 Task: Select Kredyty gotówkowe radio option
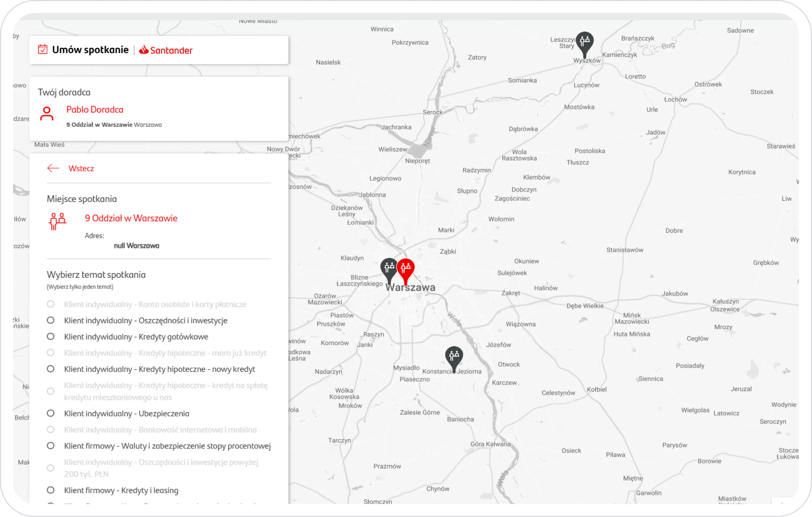51,336
